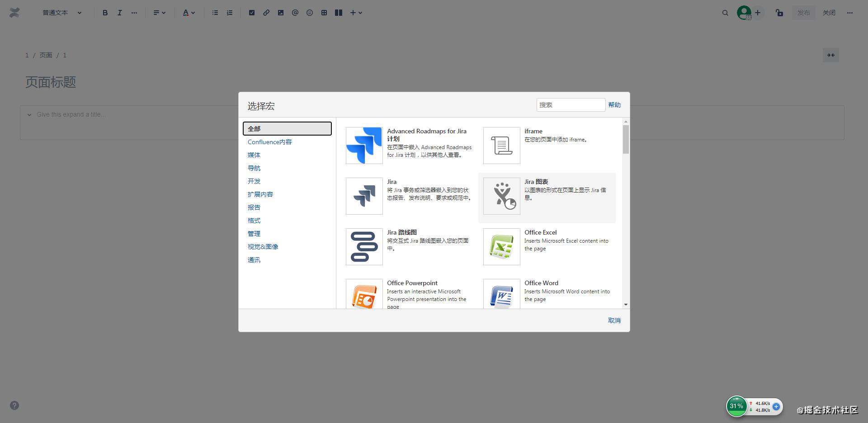Open the 普通文本 text style dropdown
This screenshot has height=423, width=868.
click(62, 13)
